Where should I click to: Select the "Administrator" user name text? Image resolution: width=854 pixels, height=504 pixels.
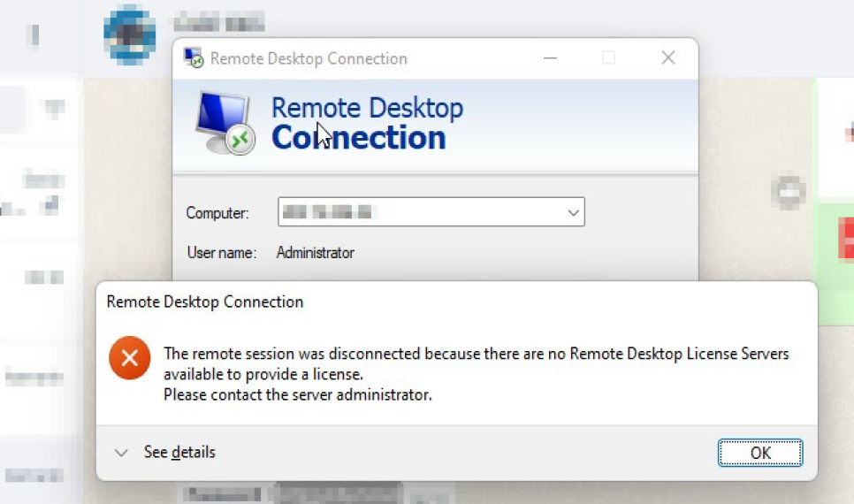[315, 253]
